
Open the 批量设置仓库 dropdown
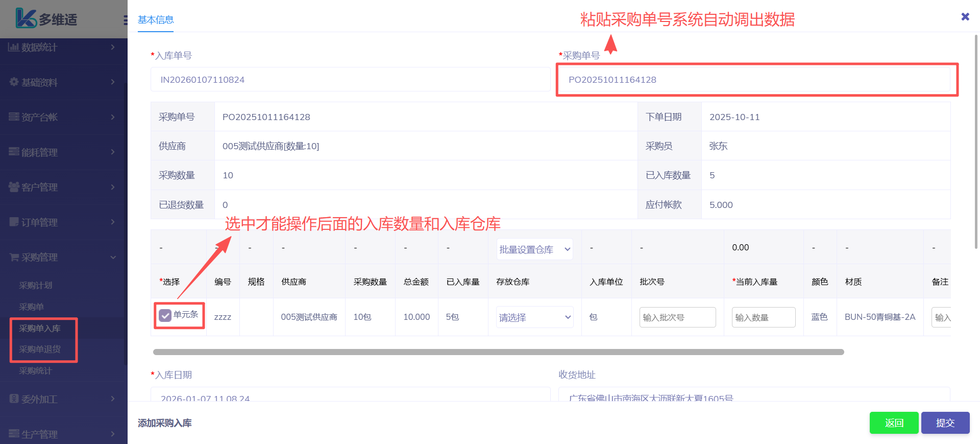[x=534, y=249]
